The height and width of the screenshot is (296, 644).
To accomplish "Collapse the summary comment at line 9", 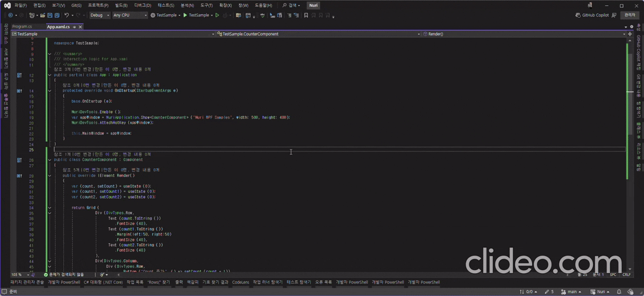I will [x=49, y=54].
